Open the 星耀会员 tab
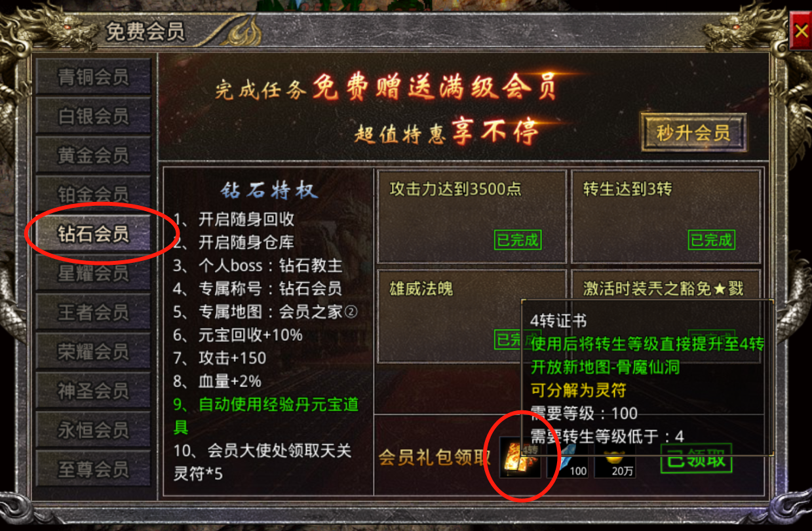This screenshot has height=531, width=812. pos(93,273)
